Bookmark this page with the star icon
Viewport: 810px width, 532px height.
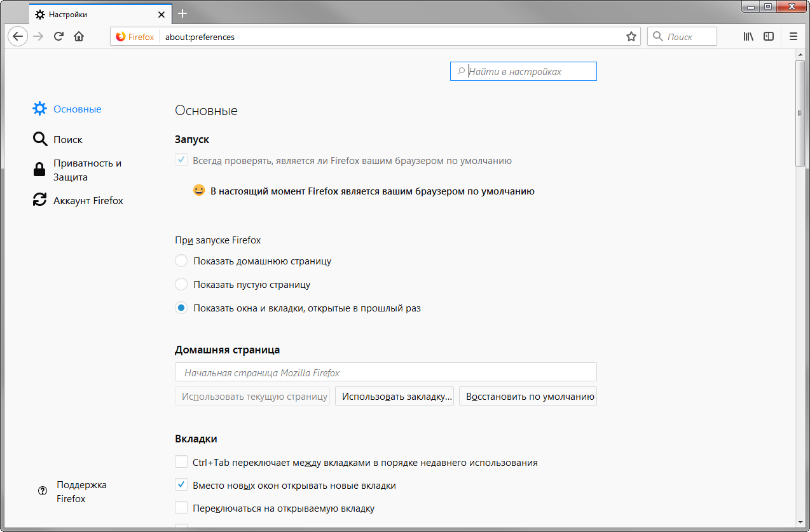(x=631, y=37)
